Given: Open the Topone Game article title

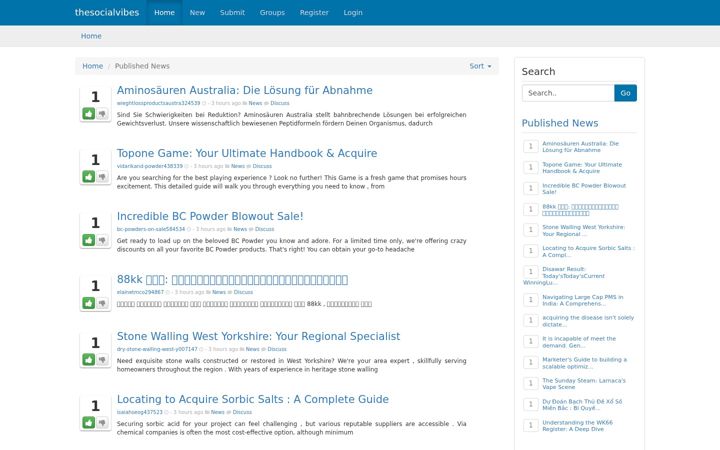Looking at the screenshot, I should click(x=247, y=153).
